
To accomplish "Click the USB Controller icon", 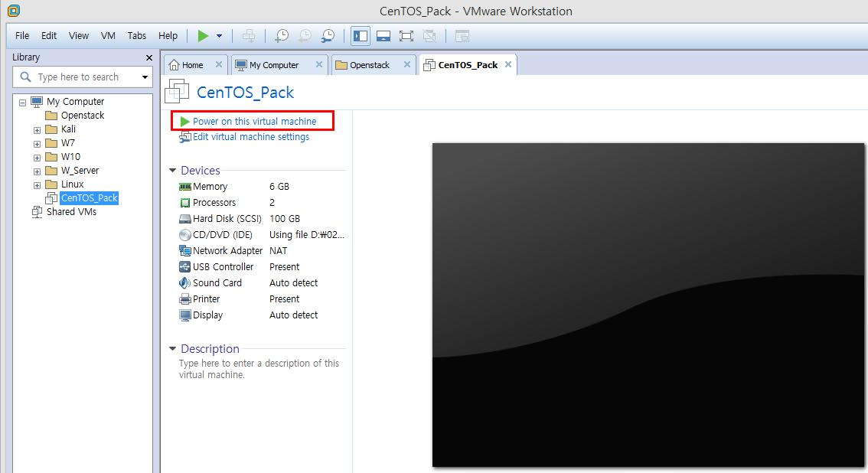I will click(x=185, y=267).
